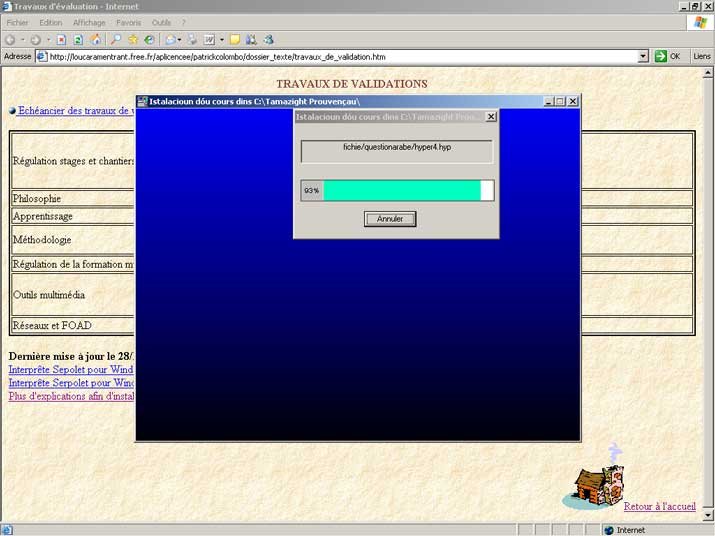The image size is (715, 536).
Task: Click the Research binoculars-style toolbar icon
Action: [251, 40]
